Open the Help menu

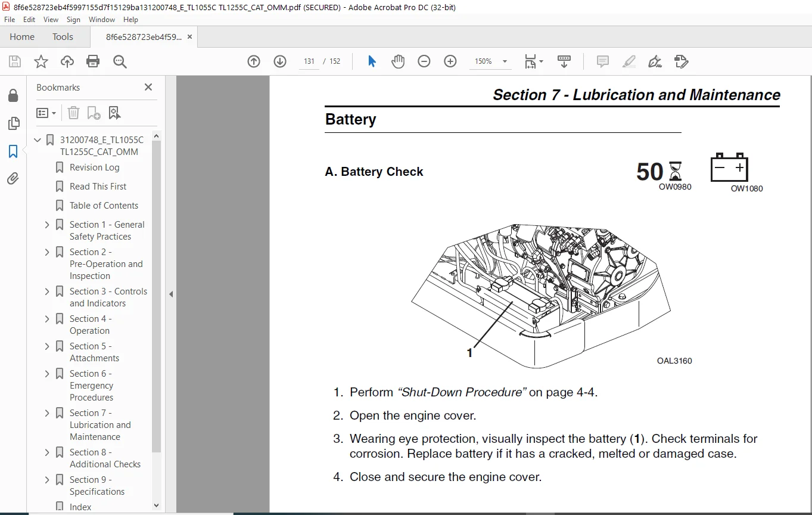(x=132, y=20)
